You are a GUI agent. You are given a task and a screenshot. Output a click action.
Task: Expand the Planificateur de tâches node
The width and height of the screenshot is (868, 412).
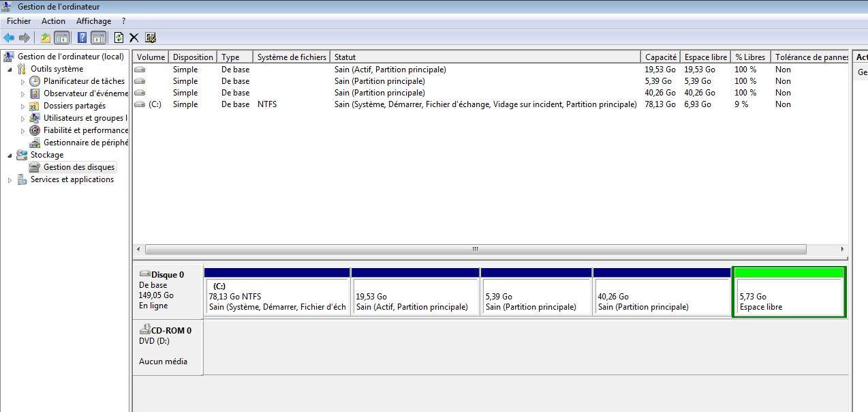coord(22,82)
